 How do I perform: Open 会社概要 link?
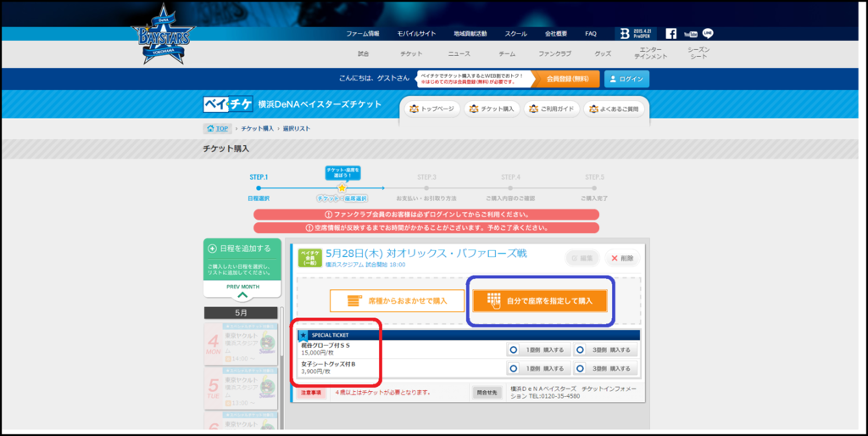[556, 34]
